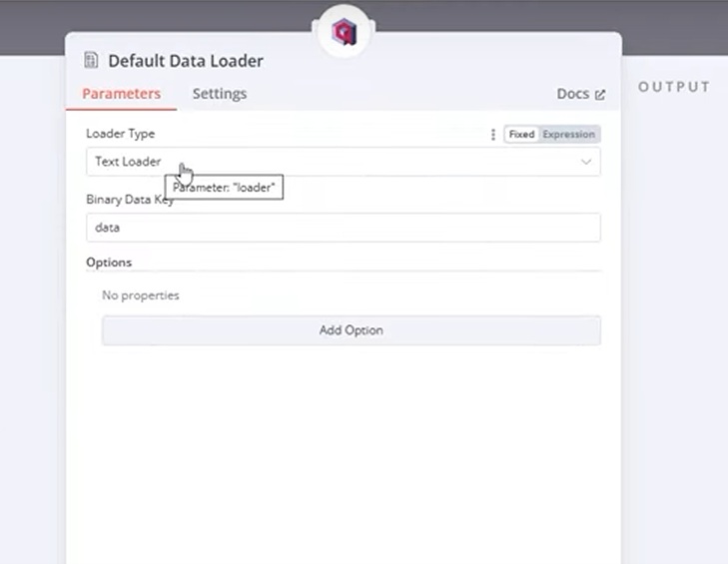The width and height of the screenshot is (728, 564).
Task: Open the Add Option selector
Action: tap(351, 330)
